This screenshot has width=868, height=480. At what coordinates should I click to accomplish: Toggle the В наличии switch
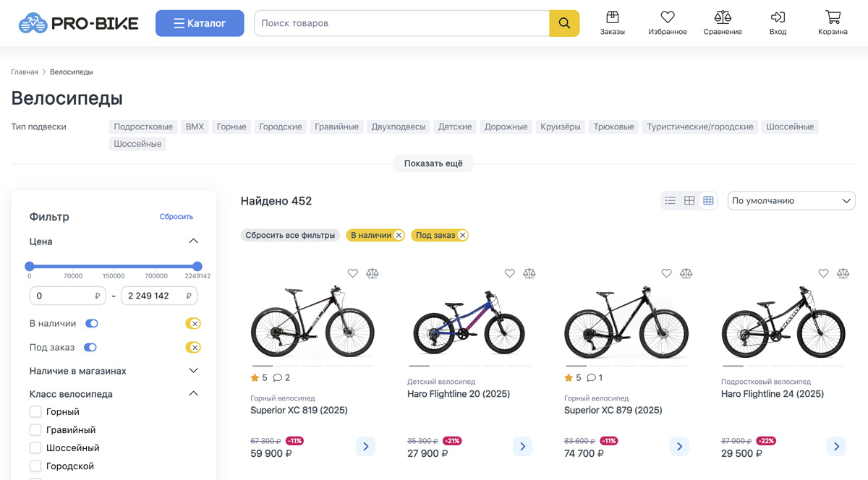point(92,324)
